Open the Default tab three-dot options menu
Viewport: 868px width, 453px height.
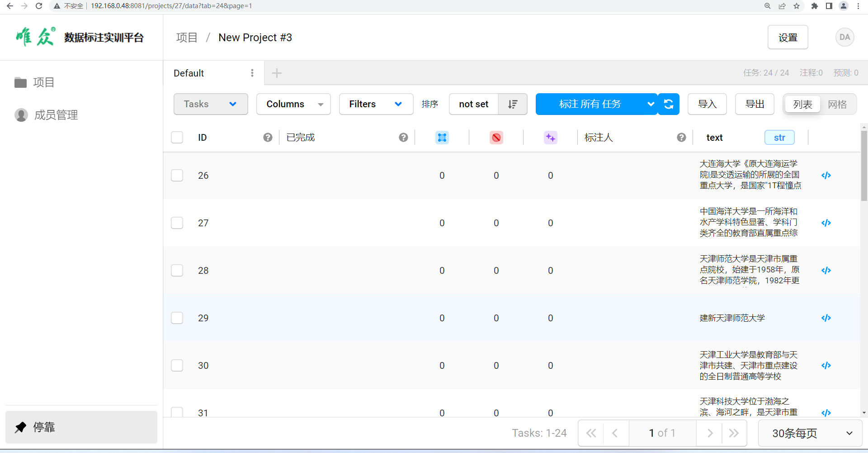[x=252, y=73]
